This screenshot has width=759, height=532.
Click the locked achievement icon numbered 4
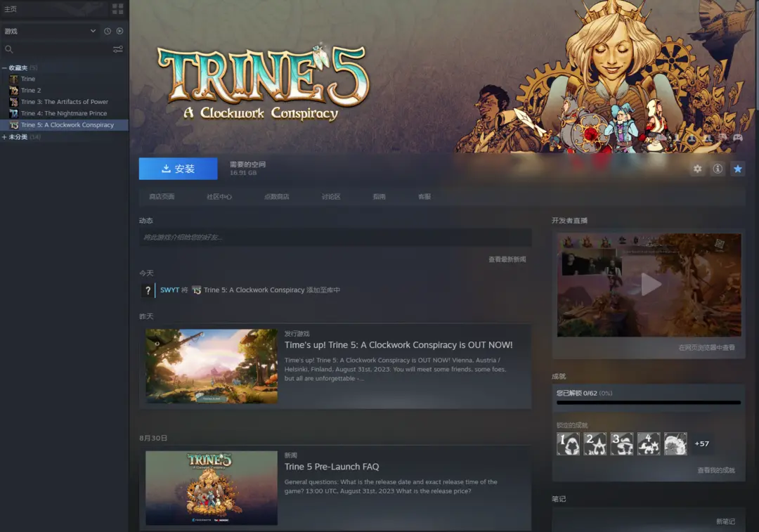649,443
